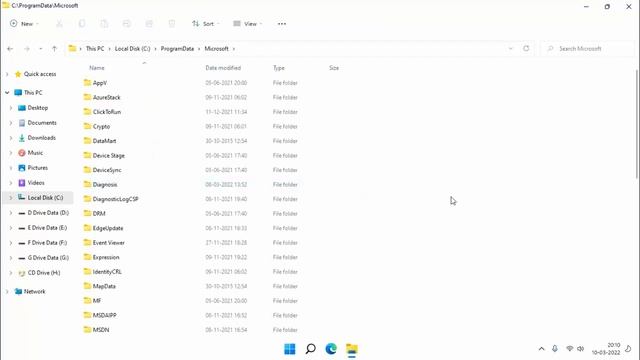Open the View dropdown
This screenshot has width=640, height=360.
pos(247,24)
